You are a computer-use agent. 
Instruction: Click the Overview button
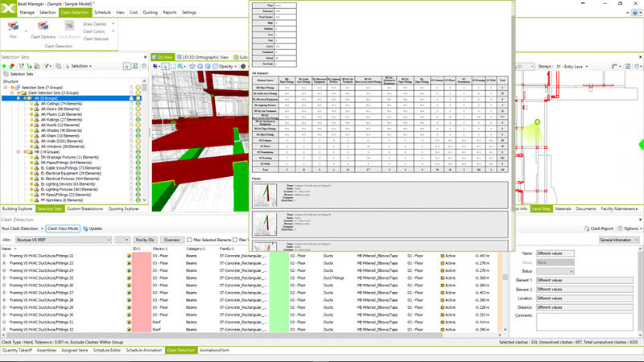coord(171,240)
